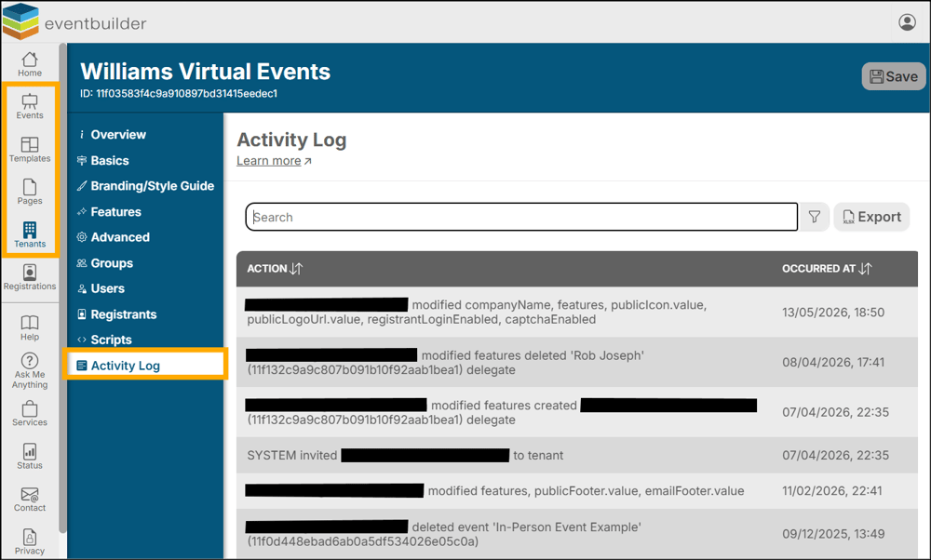Open the filter funnel icon
Image resolution: width=931 pixels, height=560 pixels.
pyautogui.click(x=814, y=217)
